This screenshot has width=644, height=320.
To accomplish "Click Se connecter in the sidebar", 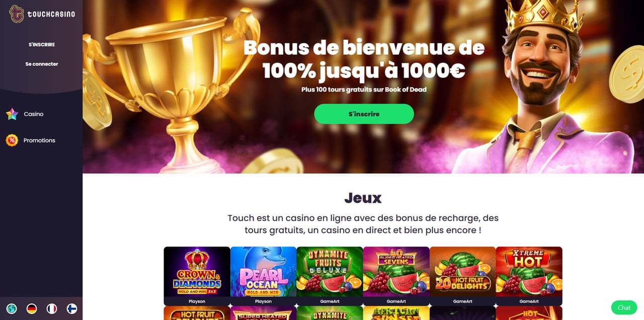I will [x=42, y=64].
